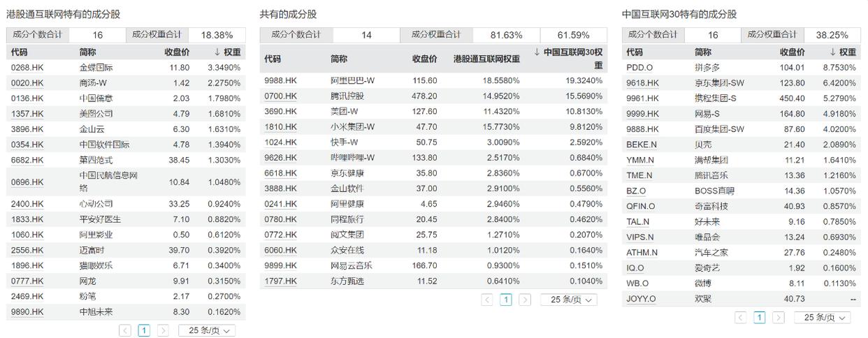Open stock code 0020.HK

27,83
